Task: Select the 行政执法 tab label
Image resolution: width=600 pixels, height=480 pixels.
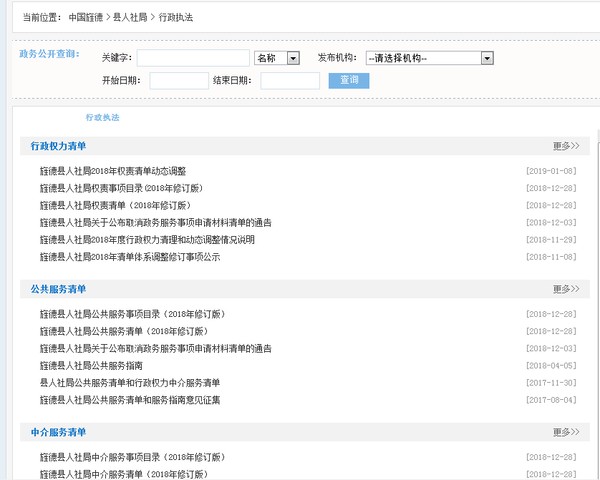Action: (x=103, y=117)
